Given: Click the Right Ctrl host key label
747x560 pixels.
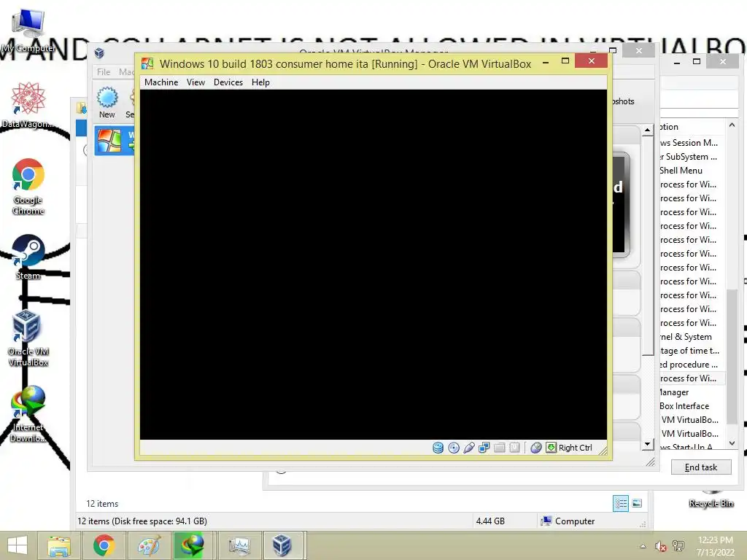Looking at the screenshot, I should coord(576,448).
